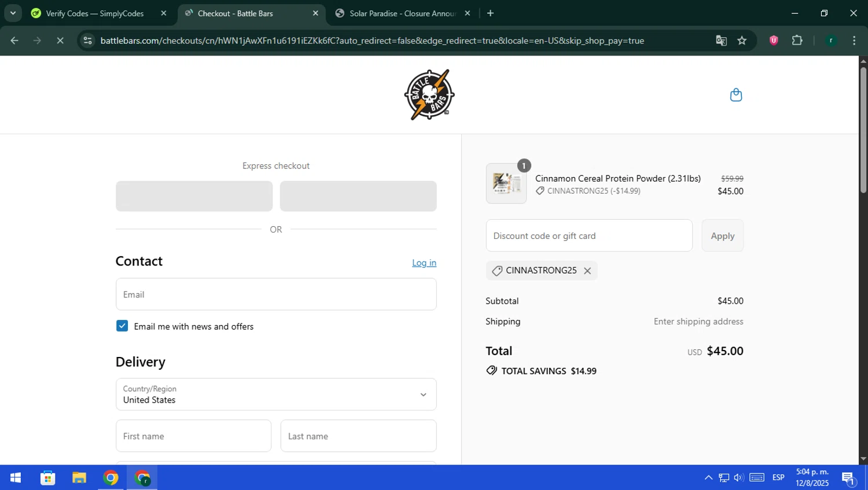Viewport: 868px width, 490px height.
Task: Open a new browser tab
Action: [491, 13]
